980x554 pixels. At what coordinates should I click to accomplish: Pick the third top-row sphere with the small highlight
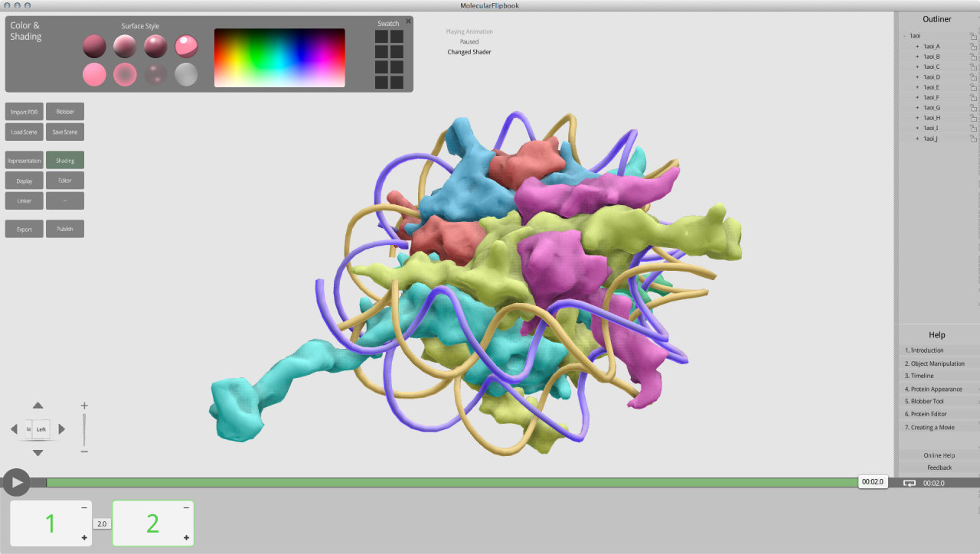[x=155, y=47]
